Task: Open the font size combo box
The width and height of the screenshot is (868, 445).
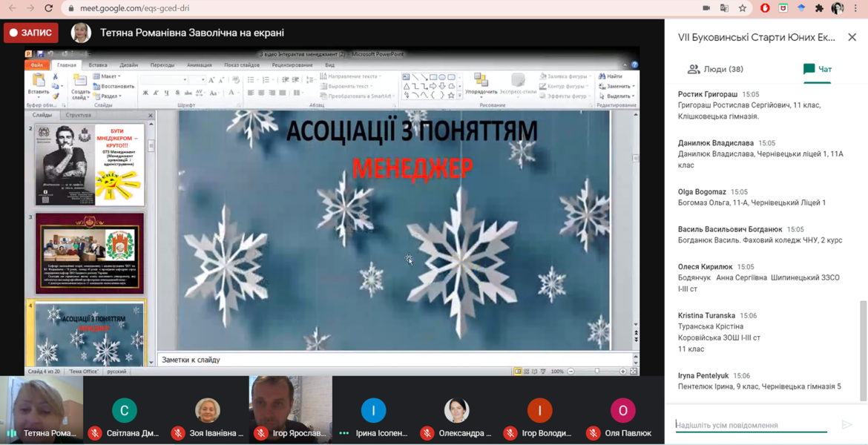Action: pos(197,80)
